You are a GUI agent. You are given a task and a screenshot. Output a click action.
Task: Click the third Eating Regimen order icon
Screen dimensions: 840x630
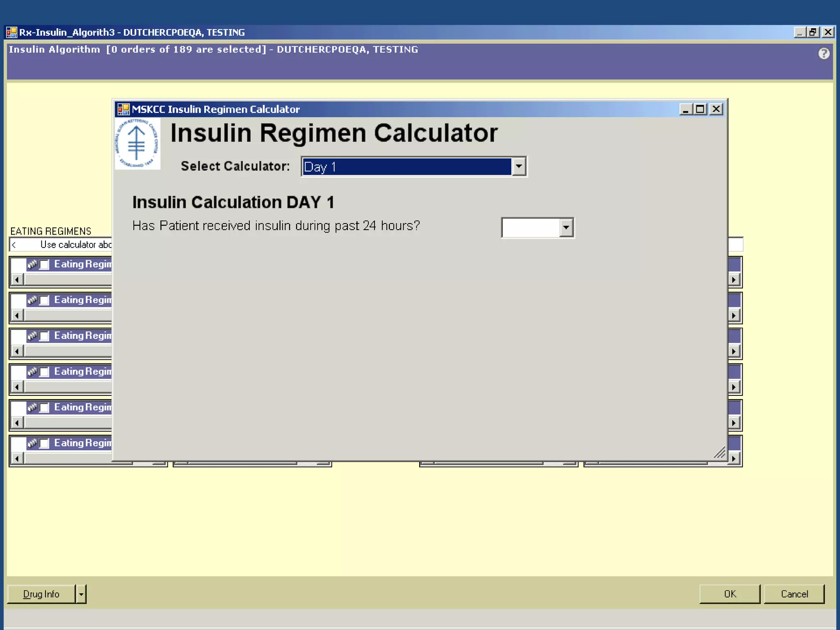32,336
